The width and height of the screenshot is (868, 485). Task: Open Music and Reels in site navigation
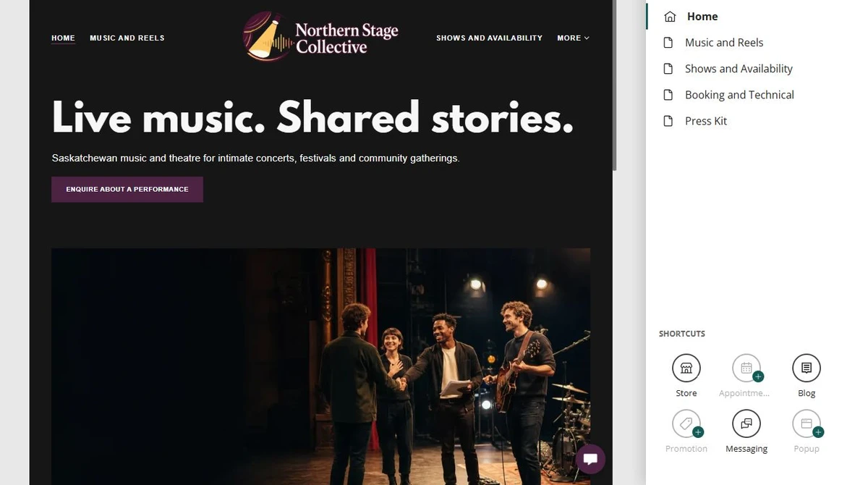coord(127,38)
